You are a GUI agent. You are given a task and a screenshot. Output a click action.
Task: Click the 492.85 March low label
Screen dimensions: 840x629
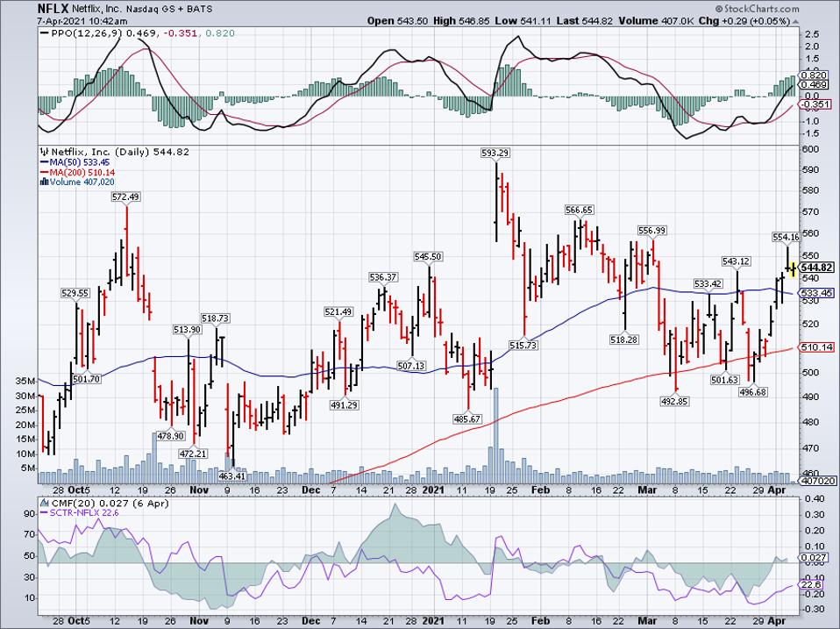pyautogui.click(x=674, y=401)
